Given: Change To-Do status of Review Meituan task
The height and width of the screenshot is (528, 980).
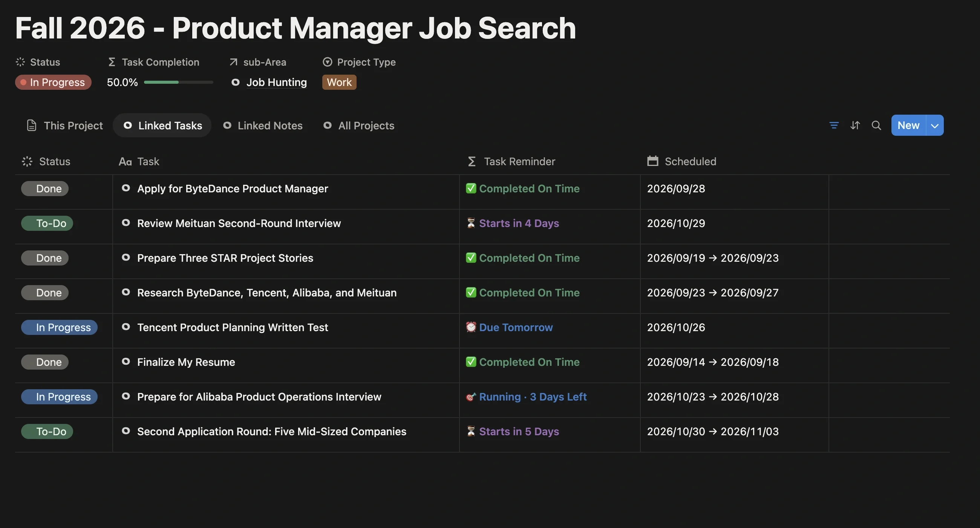Looking at the screenshot, I should pyautogui.click(x=47, y=223).
